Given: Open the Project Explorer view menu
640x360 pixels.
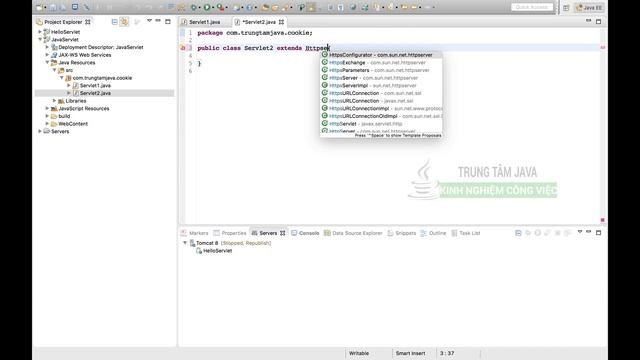Looking at the screenshot, I should click(149, 21).
